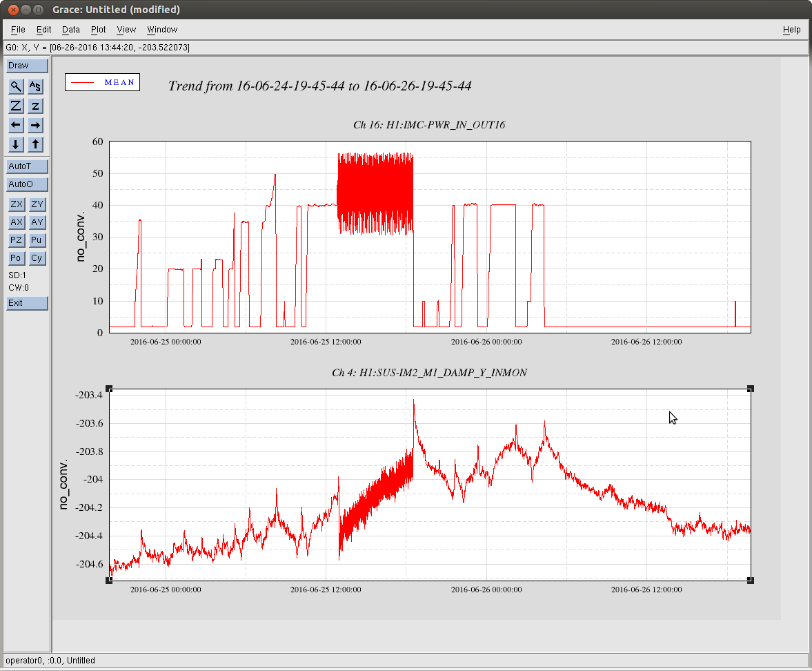
Task: Click the Draw button
Action: pyautogui.click(x=27, y=66)
